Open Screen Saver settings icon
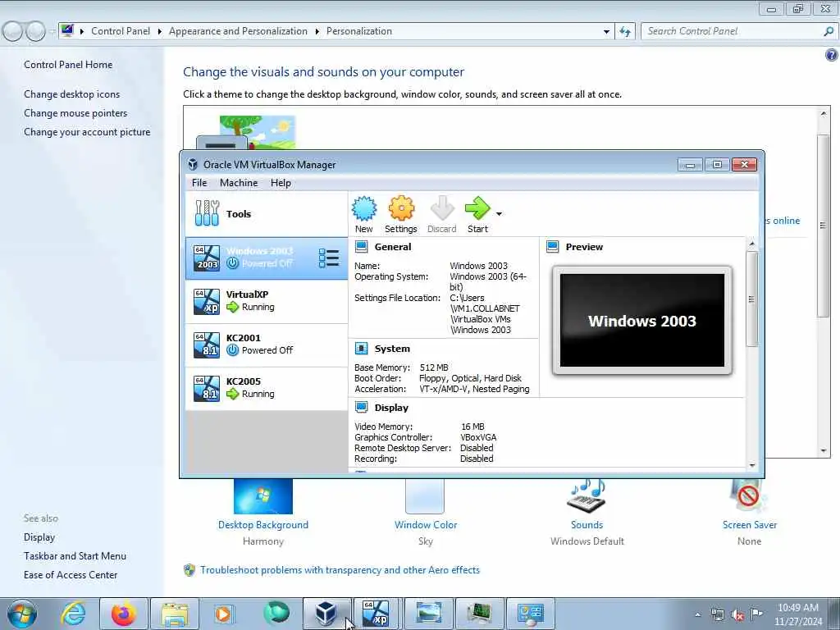This screenshot has height=630, width=840. [749, 496]
